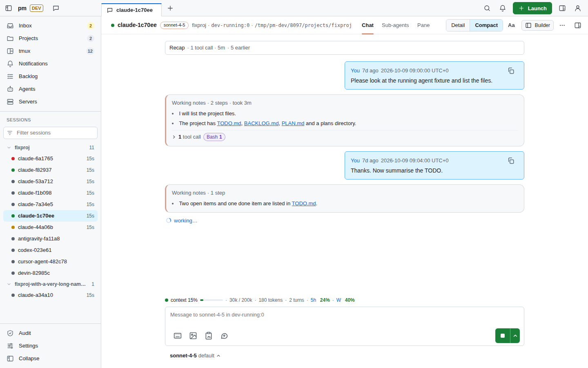Click the add-comment bubble icon in composer
This screenshot has height=368, width=588.
(224, 336)
